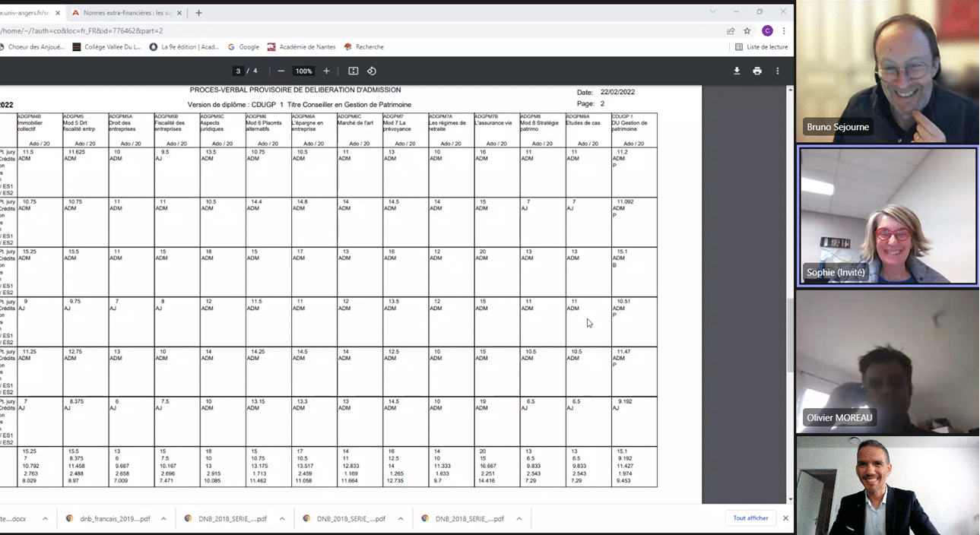Image resolution: width=980 pixels, height=535 pixels.
Task: Select Sophie (Invité) video tile
Action: coord(887,216)
